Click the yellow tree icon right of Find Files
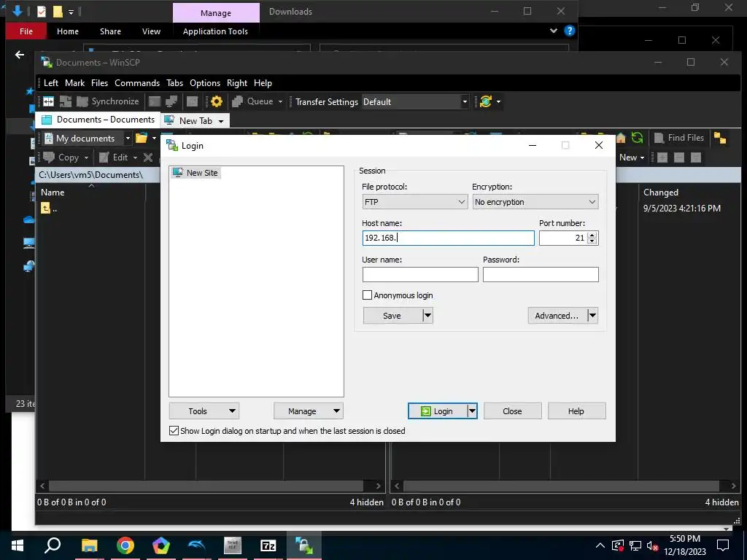Image resolution: width=747 pixels, height=560 pixels. pyautogui.click(x=720, y=138)
